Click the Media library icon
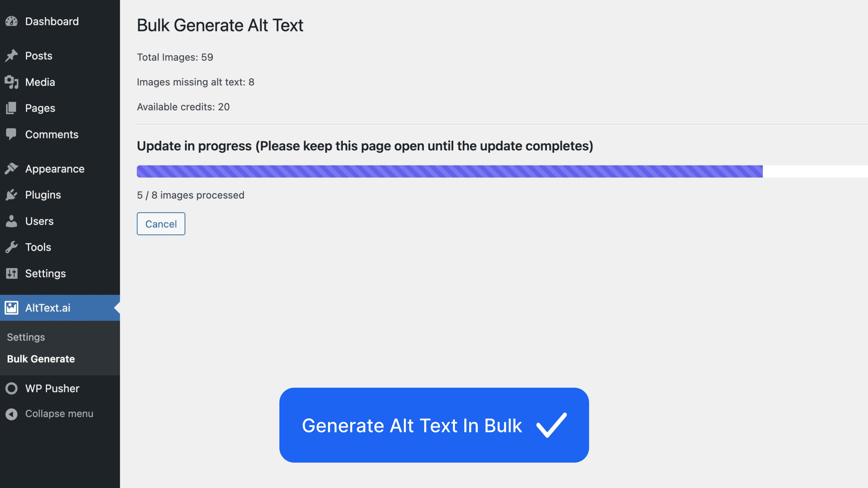Screen dimensions: 868x488 pyautogui.click(x=11, y=82)
